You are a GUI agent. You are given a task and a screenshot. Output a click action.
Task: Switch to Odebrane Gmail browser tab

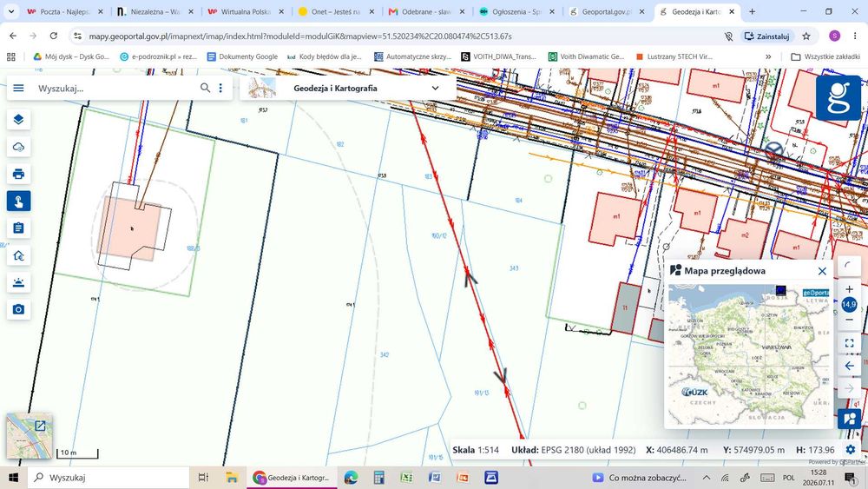point(427,11)
